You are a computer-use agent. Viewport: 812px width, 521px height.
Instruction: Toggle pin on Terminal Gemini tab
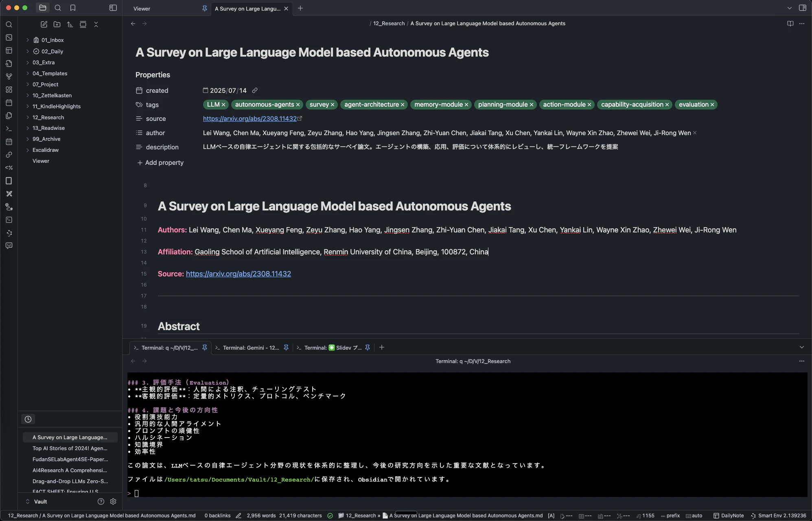tap(286, 348)
